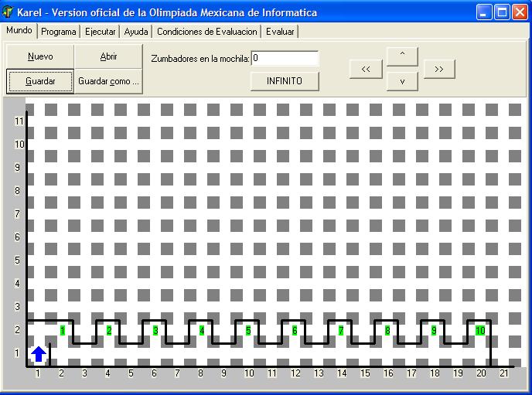This screenshot has width=532, height=395.
Task: Open the Condiciones de Evaluacion tab
Action: [207, 32]
